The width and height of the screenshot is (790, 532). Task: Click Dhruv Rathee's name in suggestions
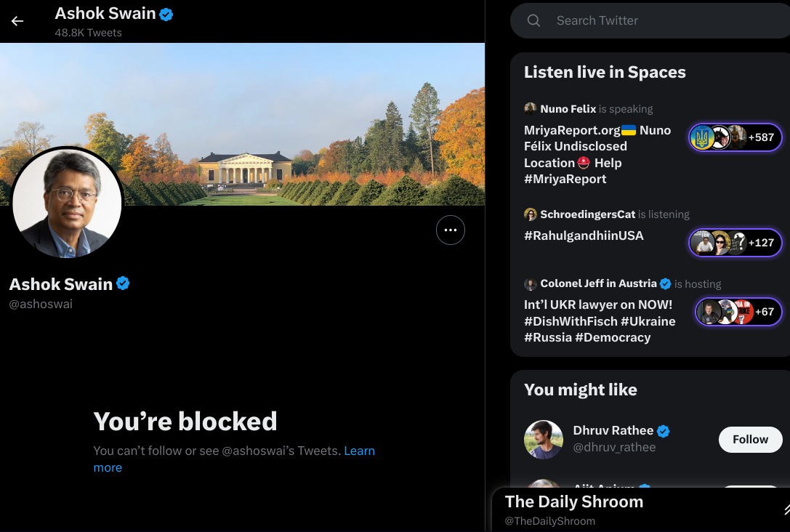pos(613,430)
